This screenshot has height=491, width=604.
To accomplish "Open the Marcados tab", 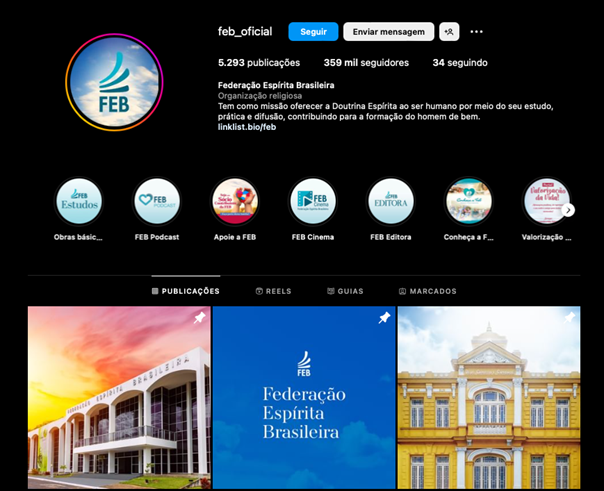I will click(x=427, y=291).
